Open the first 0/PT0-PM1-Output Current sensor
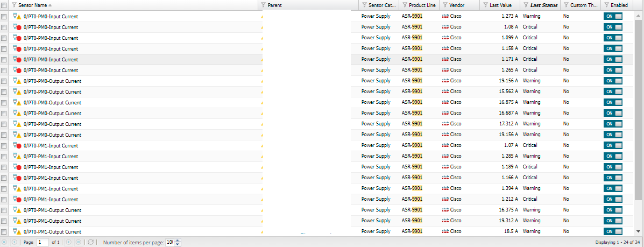The width and height of the screenshot is (644, 247). 53,210
